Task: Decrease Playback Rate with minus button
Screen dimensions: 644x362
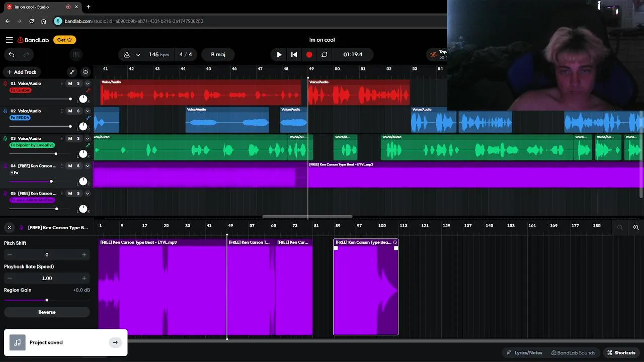Action: [x=10, y=278]
